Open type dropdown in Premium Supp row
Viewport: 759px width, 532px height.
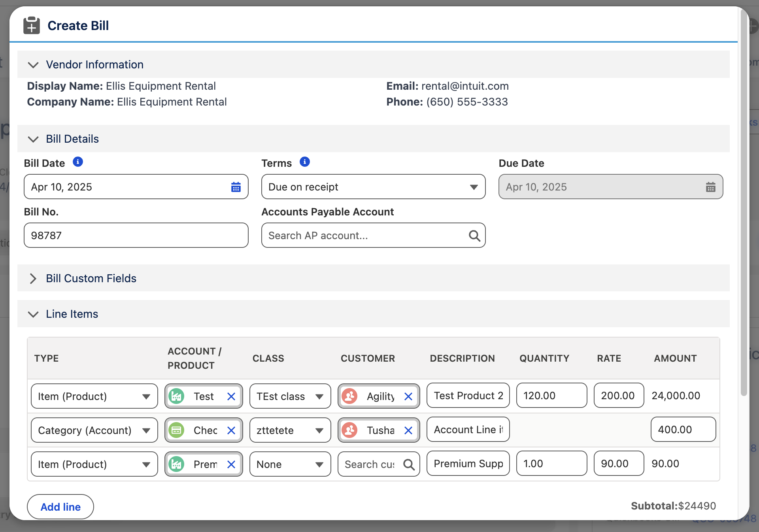[94, 464]
